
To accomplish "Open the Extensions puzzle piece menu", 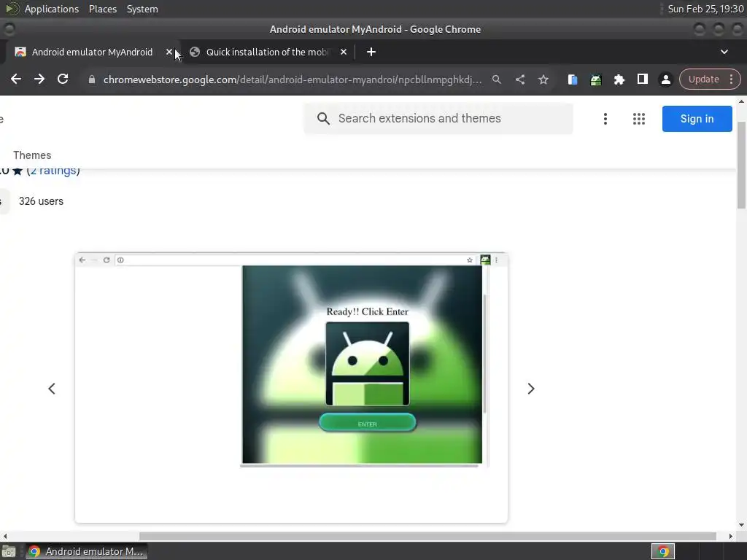I will point(619,79).
